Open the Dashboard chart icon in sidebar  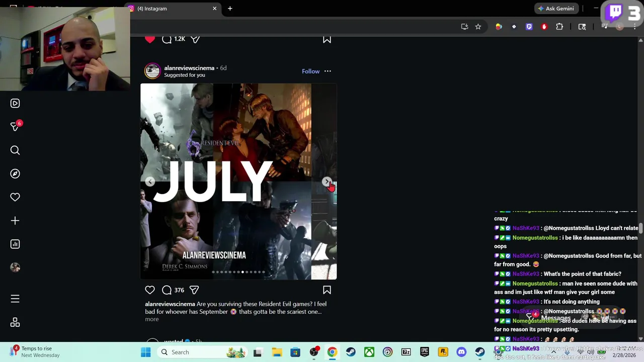(x=15, y=244)
